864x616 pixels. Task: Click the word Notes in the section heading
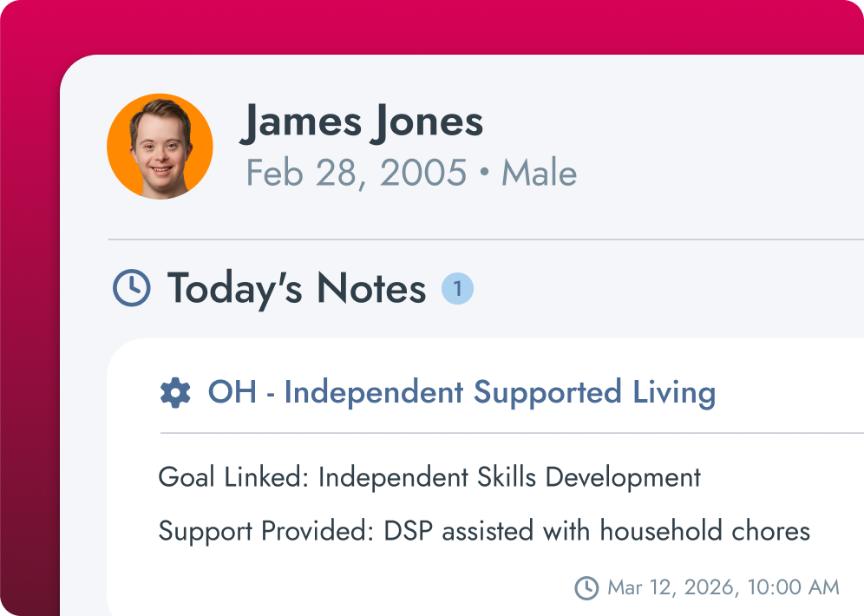point(371,288)
